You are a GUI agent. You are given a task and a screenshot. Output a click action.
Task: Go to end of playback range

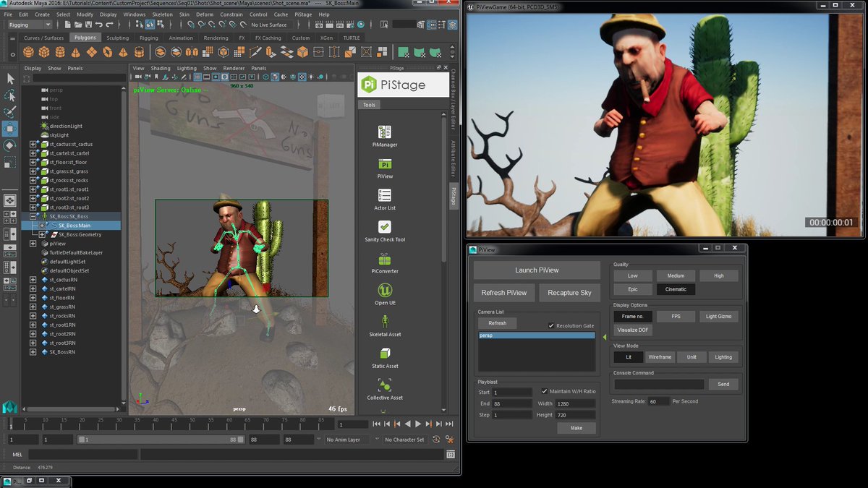[449, 424]
